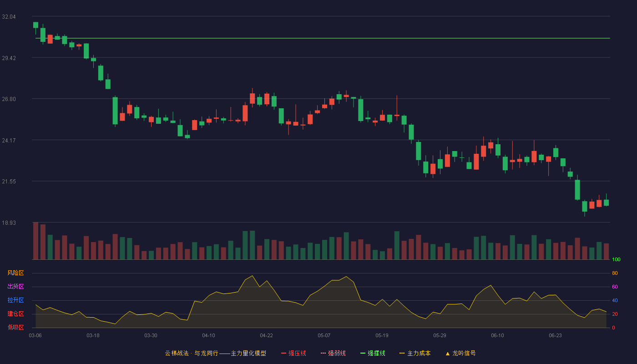Toggle the 强压线 legend entry
Screen dimensions: 637x364
(293, 353)
